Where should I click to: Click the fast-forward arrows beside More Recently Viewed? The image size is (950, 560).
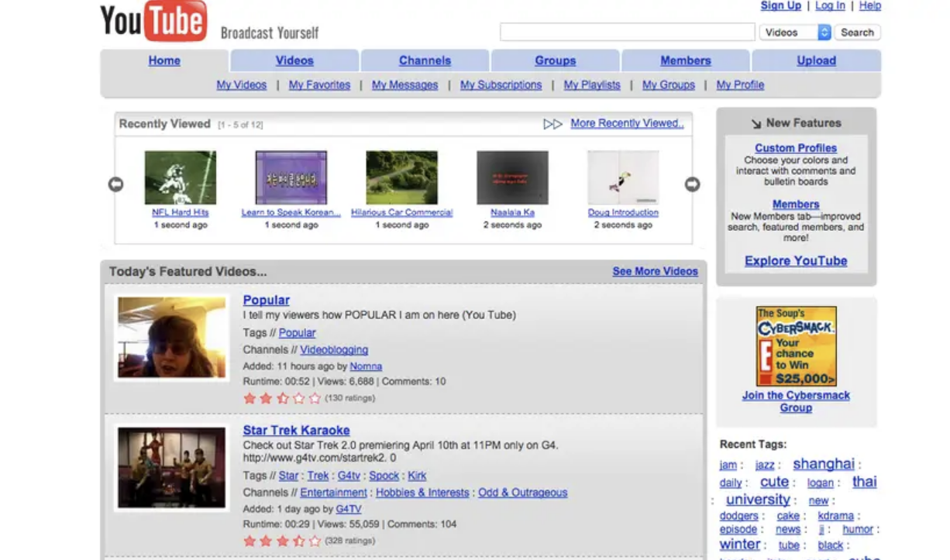(552, 124)
